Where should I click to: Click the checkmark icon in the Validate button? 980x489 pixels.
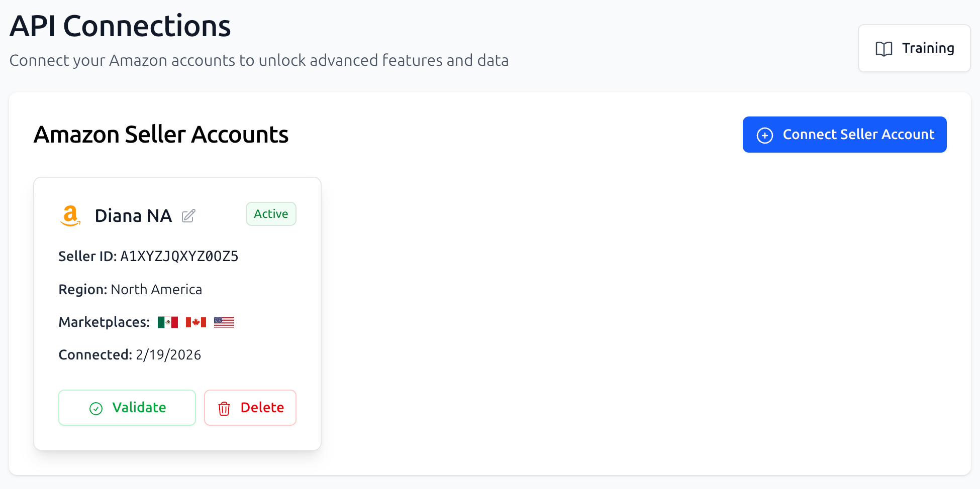click(95, 408)
